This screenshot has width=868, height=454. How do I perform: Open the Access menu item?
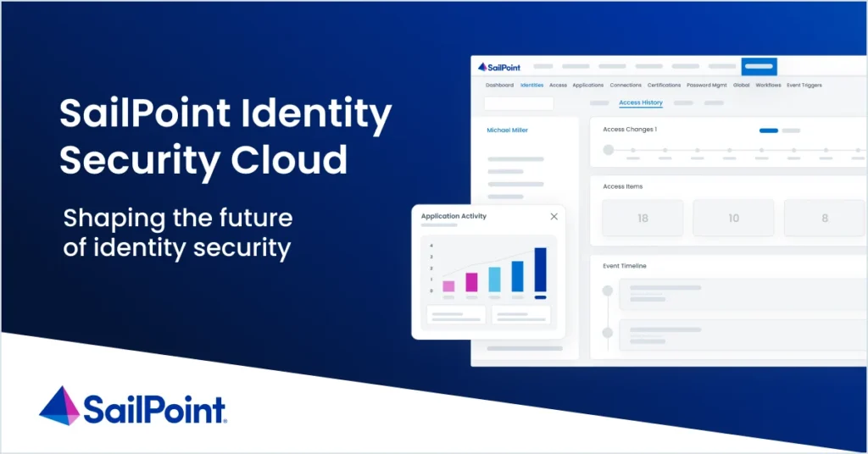click(x=558, y=86)
